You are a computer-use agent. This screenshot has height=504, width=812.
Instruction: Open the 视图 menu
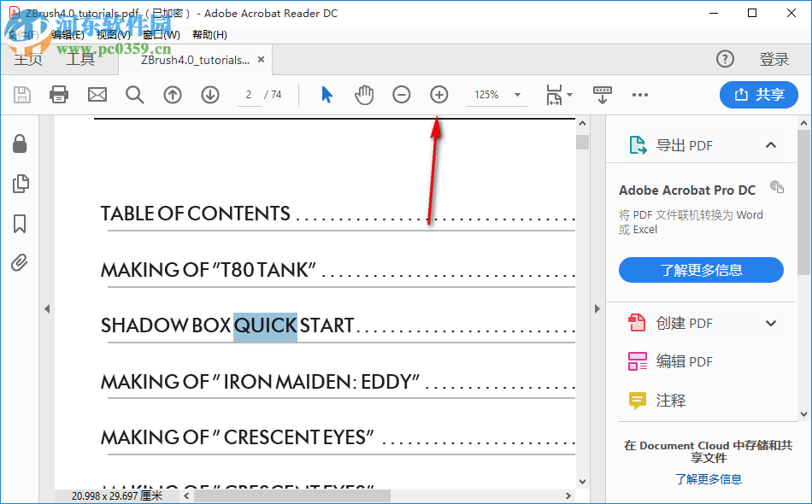tap(111, 35)
